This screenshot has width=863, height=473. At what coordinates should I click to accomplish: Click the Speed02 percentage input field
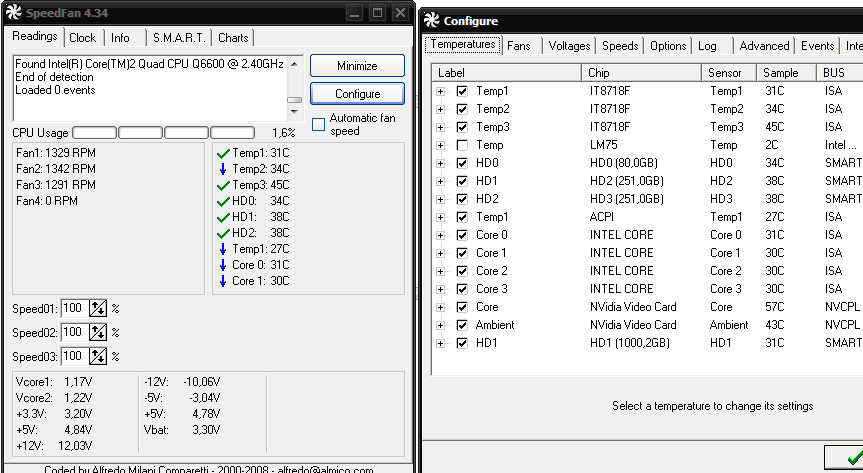[74, 332]
